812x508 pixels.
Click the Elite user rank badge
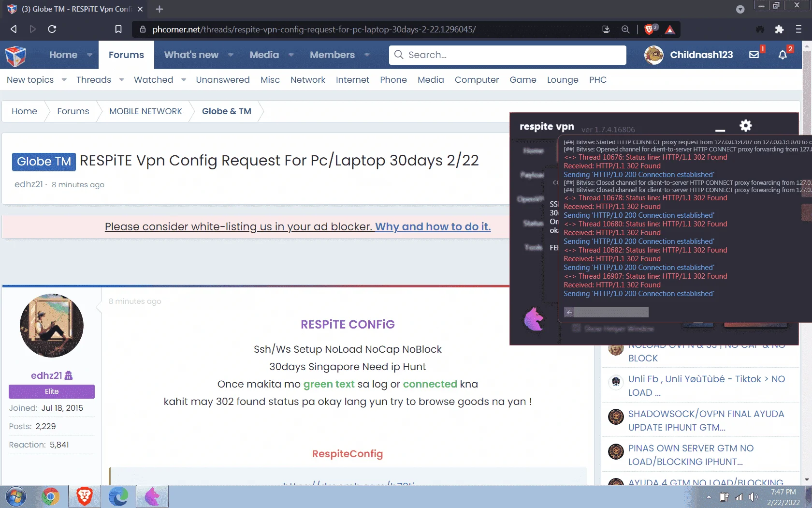(x=52, y=391)
